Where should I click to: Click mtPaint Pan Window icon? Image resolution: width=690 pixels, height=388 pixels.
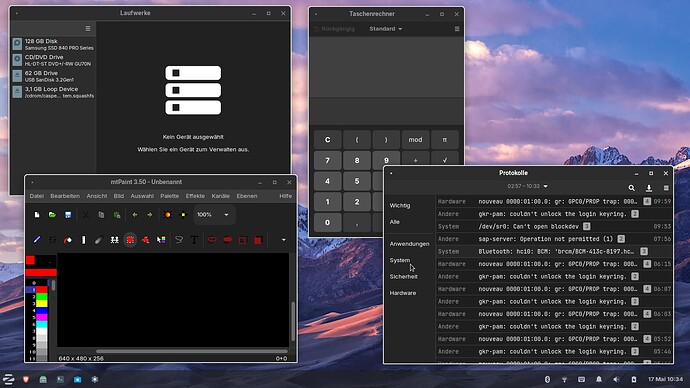click(x=184, y=215)
